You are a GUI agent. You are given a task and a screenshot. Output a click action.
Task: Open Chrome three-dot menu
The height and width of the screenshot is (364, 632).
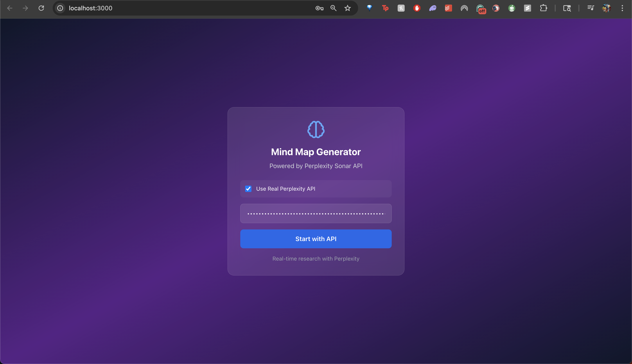tap(622, 8)
